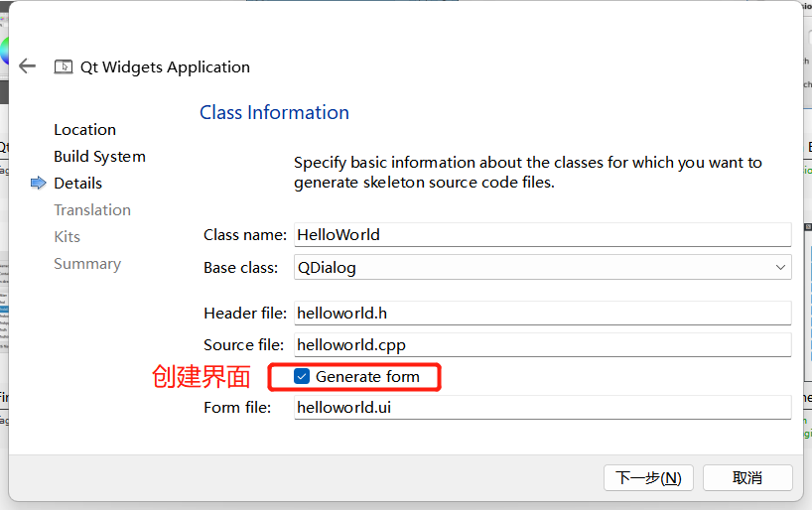Select the Details wizard step
This screenshot has width=812, height=510.
(77, 184)
